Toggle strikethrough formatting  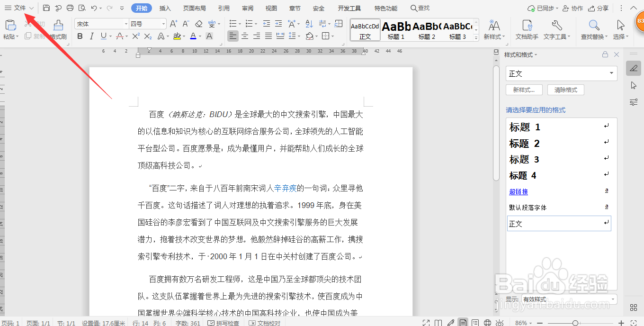119,36
